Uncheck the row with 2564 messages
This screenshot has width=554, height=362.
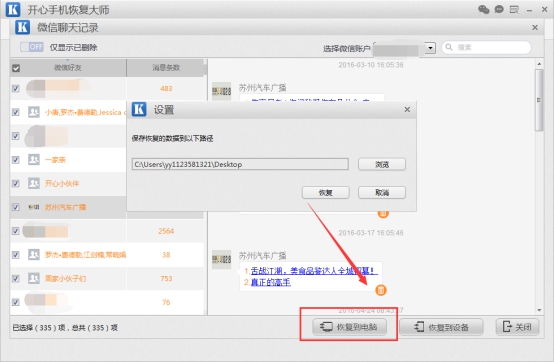[x=16, y=231]
